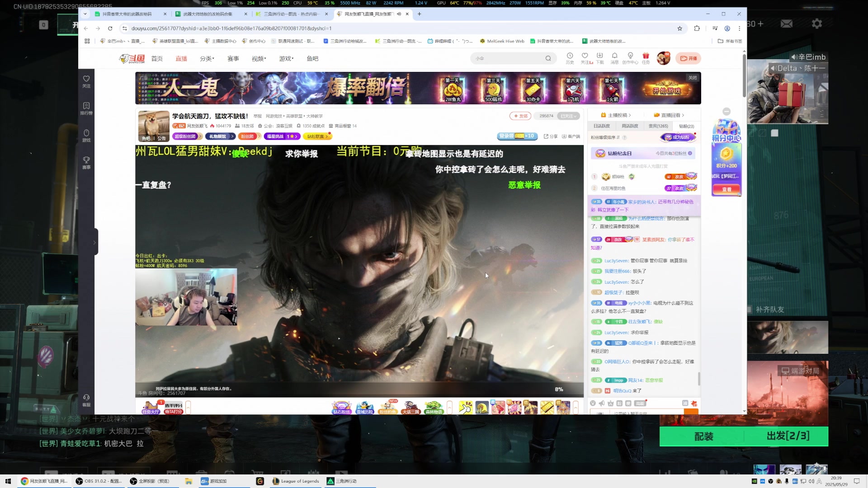Close the banner ad with 关闭
The image size is (868, 488).
tap(693, 78)
